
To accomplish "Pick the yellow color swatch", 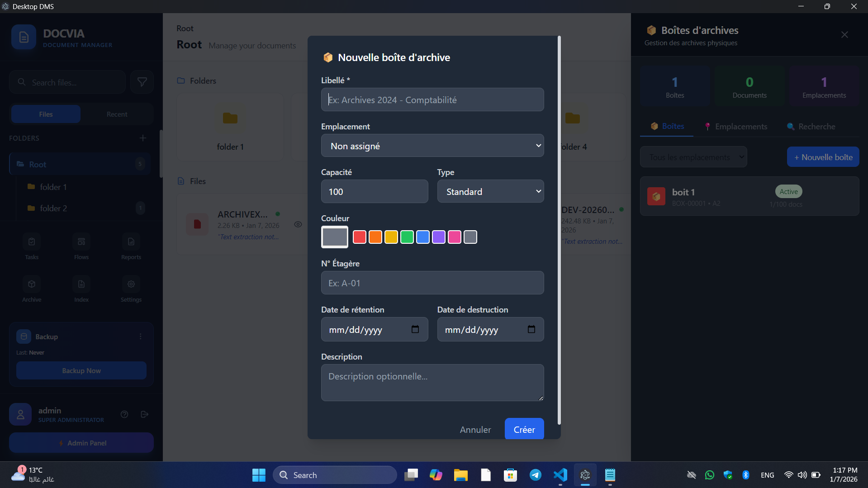I will coord(391,237).
